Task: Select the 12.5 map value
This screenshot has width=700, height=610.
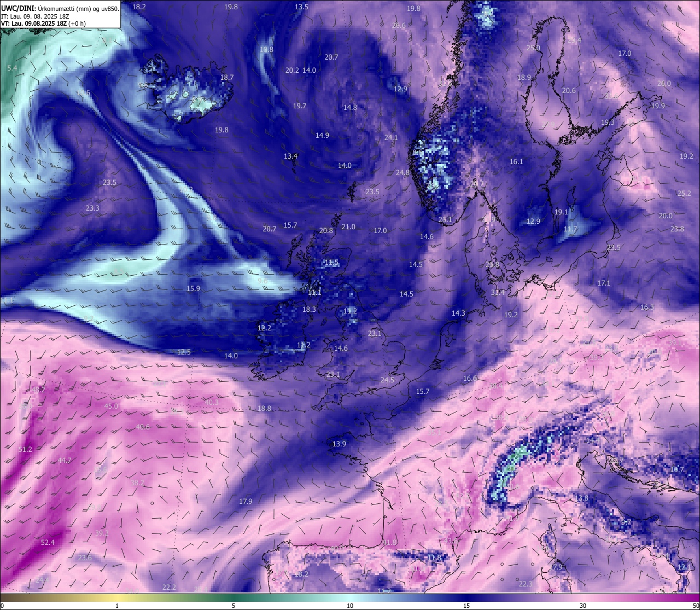Action: [x=184, y=352]
